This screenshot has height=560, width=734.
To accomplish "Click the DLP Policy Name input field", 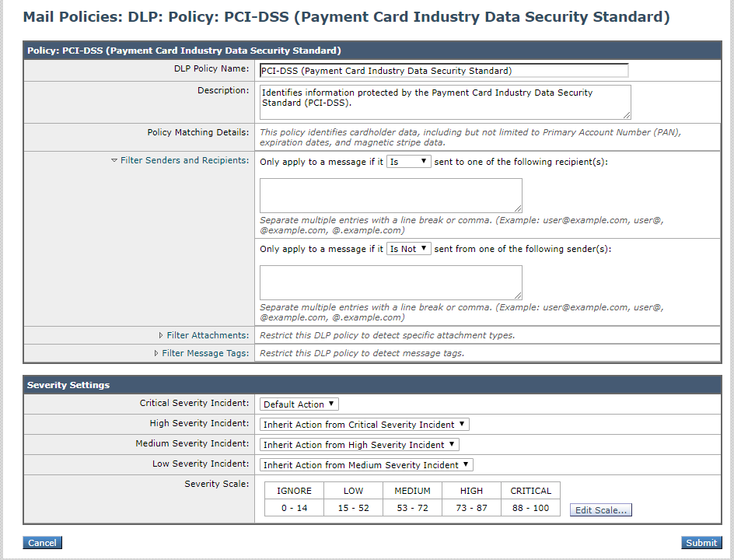I will [x=444, y=71].
